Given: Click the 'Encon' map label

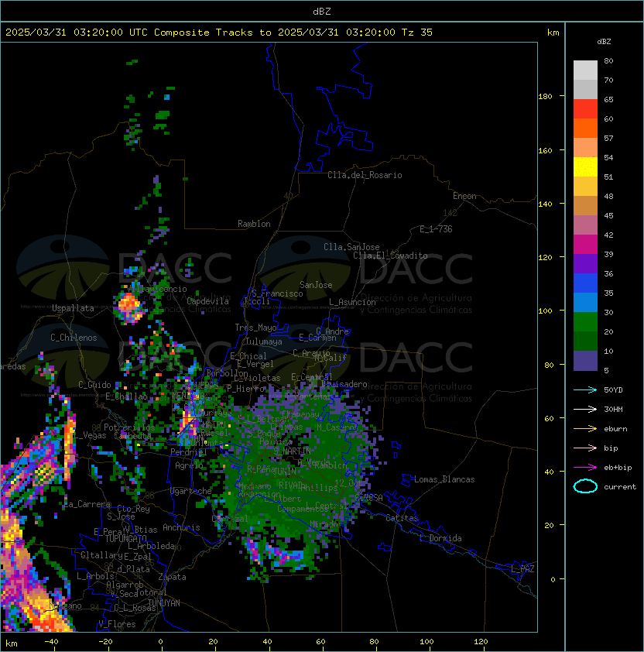Looking at the screenshot, I should (464, 196).
